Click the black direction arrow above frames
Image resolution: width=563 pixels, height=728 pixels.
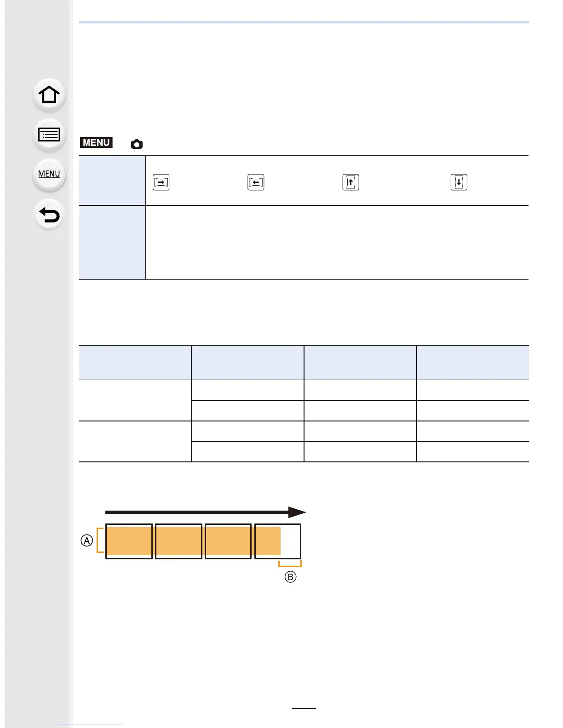point(206,512)
